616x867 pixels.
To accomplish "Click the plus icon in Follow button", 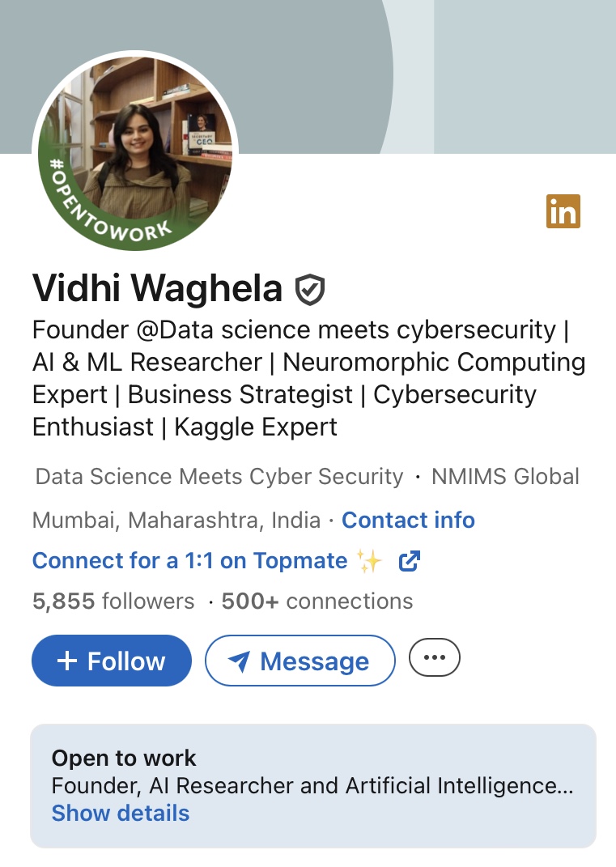I will (67, 661).
